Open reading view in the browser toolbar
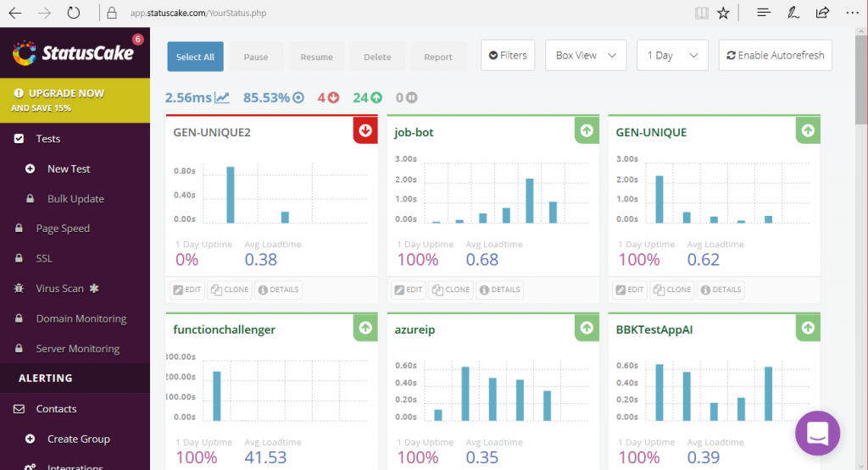The width and height of the screenshot is (868, 470). tap(701, 13)
